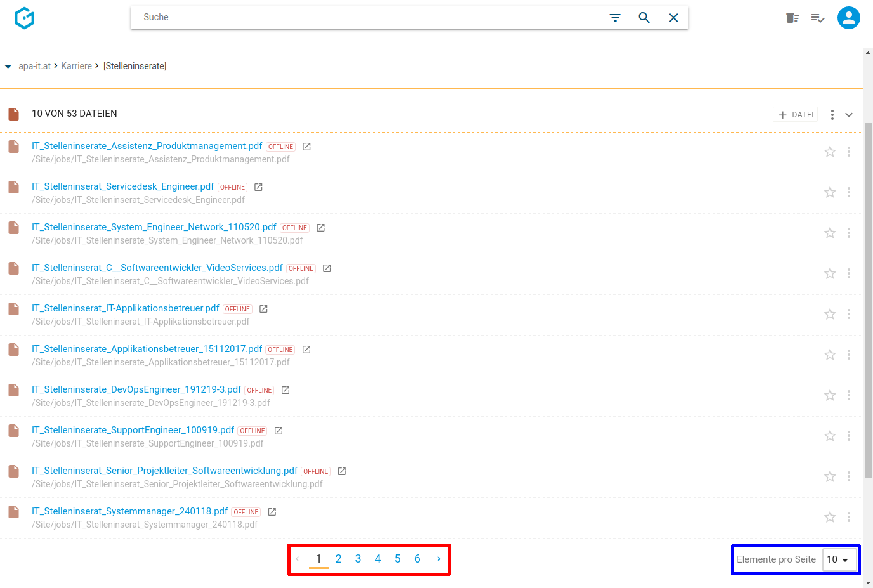Go to apa-it.at breadcrumb
The image size is (873, 588).
[34, 66]
